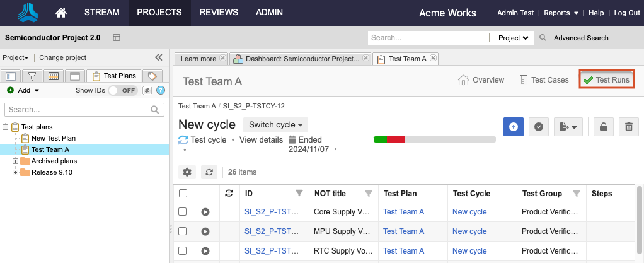The width and height of the screenshot is (644, 263).
Task: Open the Filters funnel tab
Action: 32,76
